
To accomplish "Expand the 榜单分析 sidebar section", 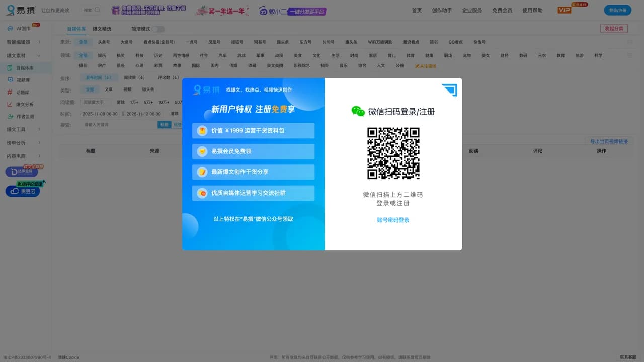I will [x=24, y=143].
